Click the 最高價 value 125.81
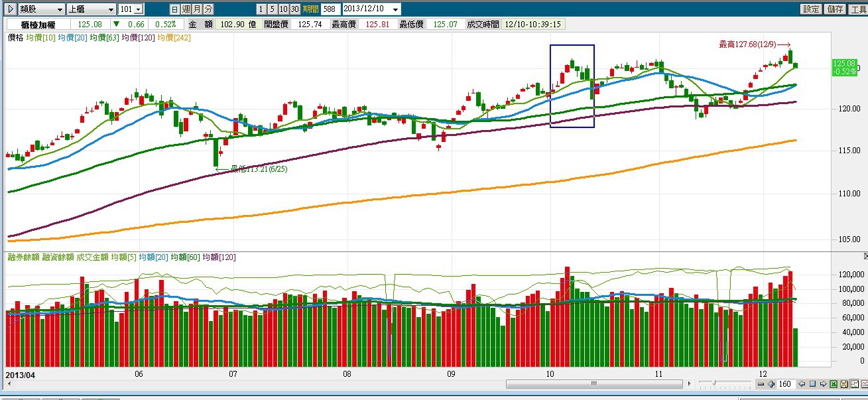 [x=377, y=24]
